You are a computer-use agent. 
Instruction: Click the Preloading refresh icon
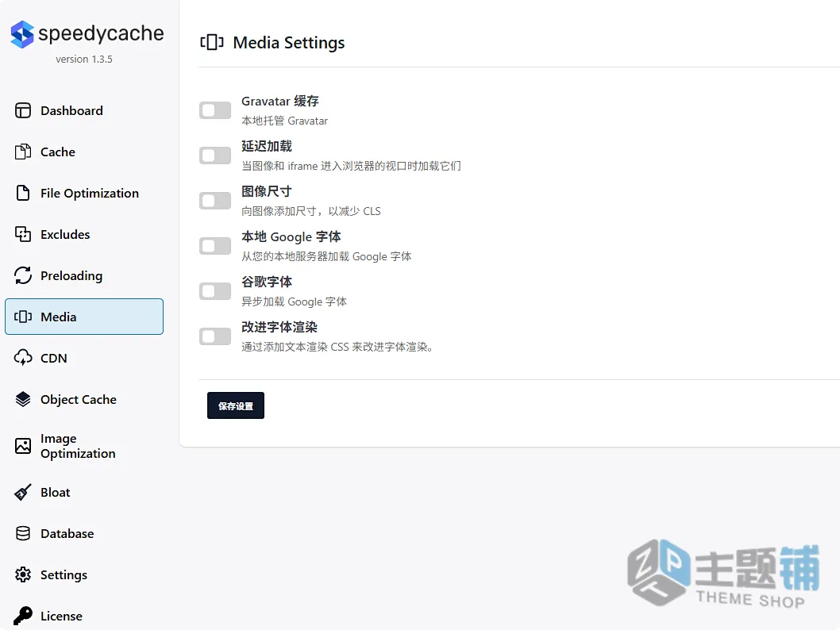pyautogui.click(x=23, y=275)
